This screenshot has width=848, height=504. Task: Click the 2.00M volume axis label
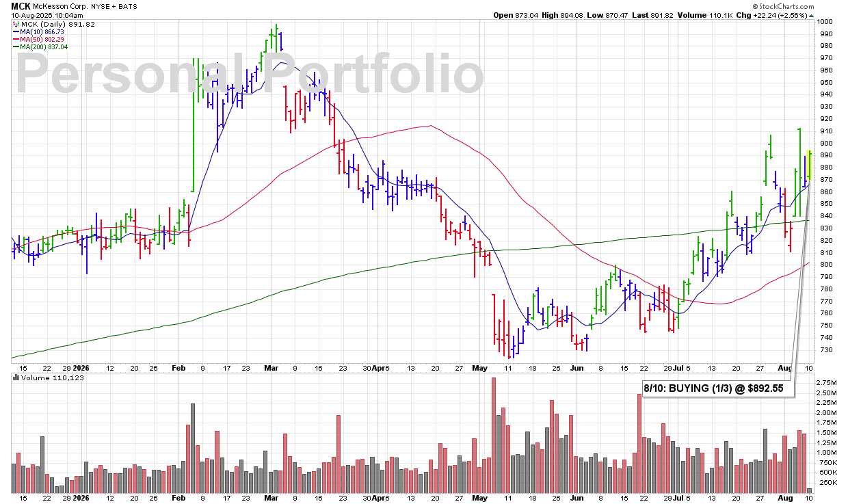[828, 413]
